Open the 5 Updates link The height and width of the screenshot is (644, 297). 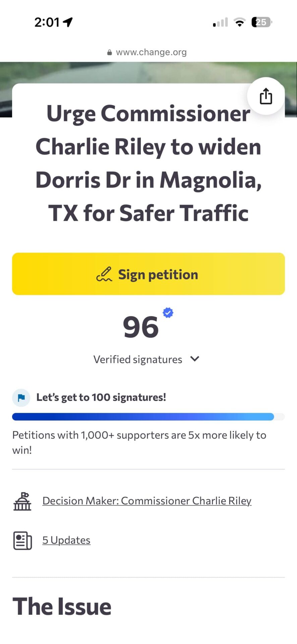(66, 540)
